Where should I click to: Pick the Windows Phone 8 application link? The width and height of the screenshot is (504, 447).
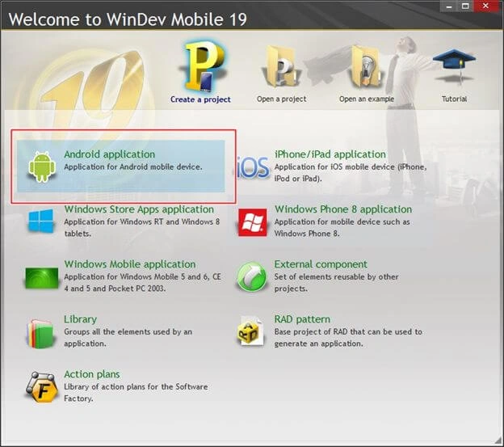click(x=343, y=209)
